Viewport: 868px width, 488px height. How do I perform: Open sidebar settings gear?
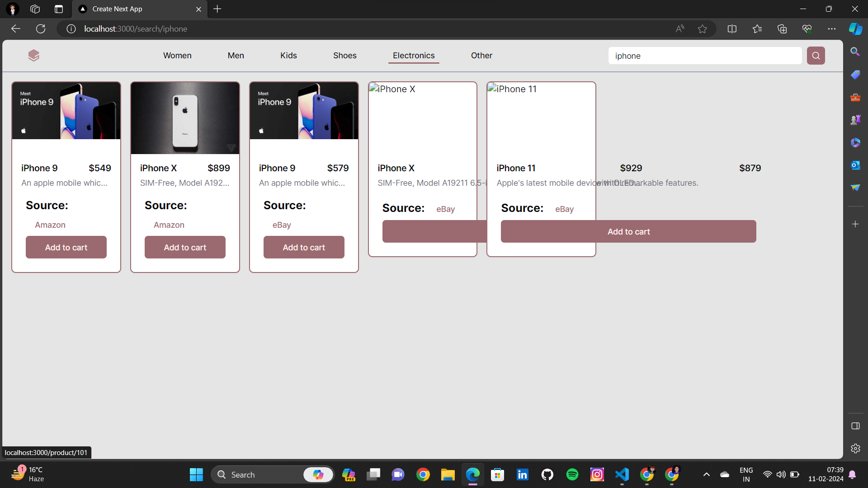pos(855,449)
